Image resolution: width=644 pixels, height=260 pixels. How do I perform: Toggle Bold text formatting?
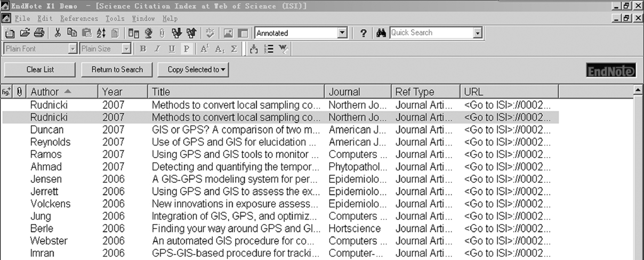[143, 49]
